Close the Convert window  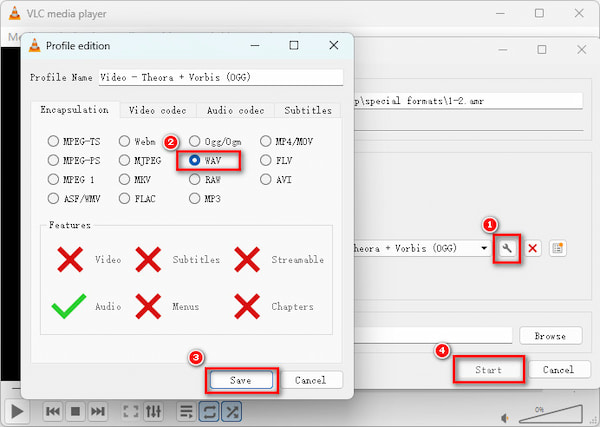point(582,49)
